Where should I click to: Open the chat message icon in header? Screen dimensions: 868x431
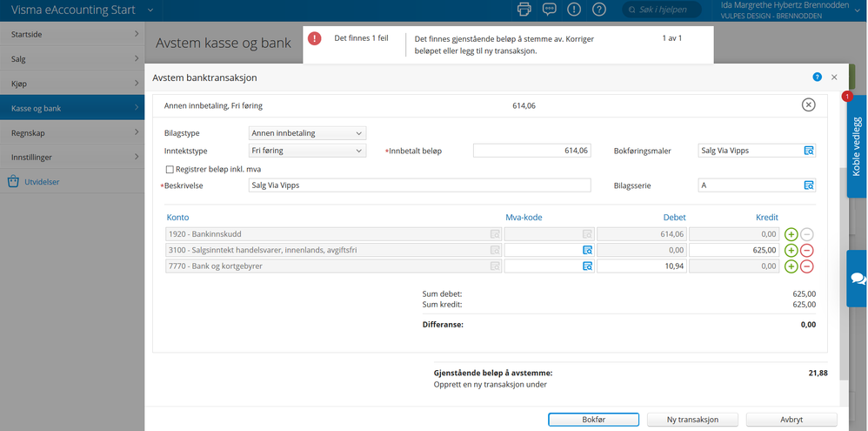point(549,10)
